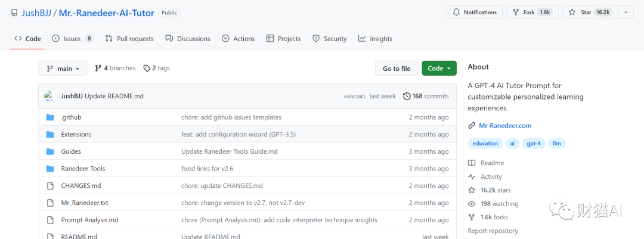644x239 pixels.
Task: Open the Security tab
Action: tap(329, 39)
